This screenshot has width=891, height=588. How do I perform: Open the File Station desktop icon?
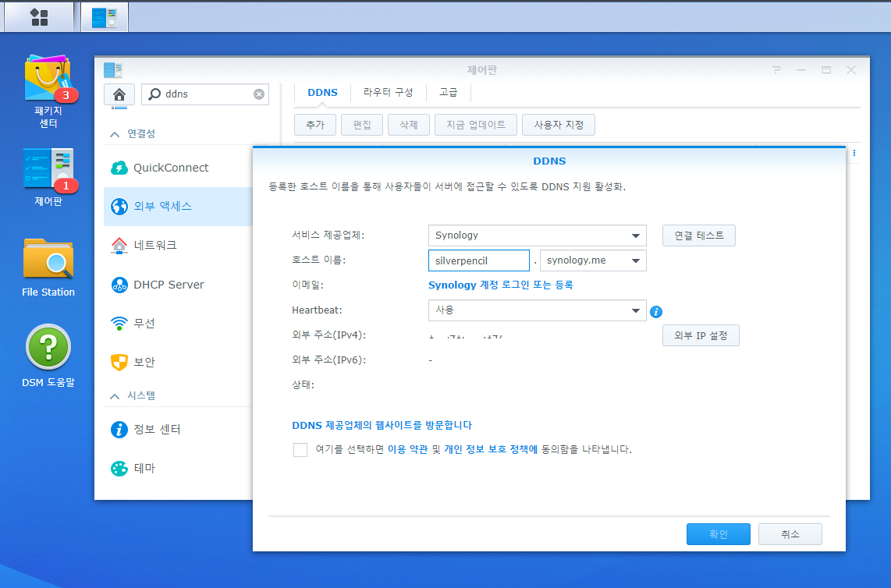pos(48,267)
